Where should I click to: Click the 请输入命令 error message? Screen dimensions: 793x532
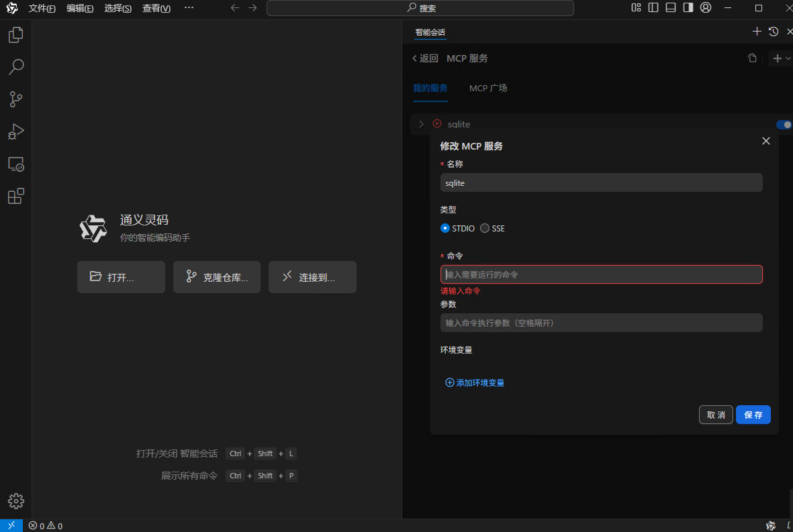tap(460, 291)
